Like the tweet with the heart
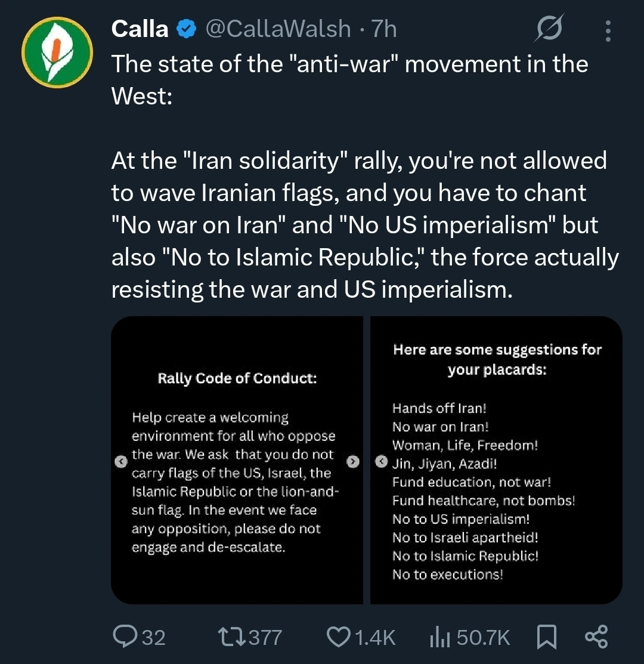 [x=339, y=637]
